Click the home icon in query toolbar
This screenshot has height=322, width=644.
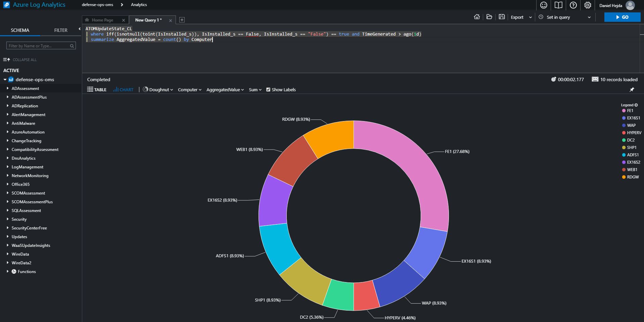click(x=477, y=17)
